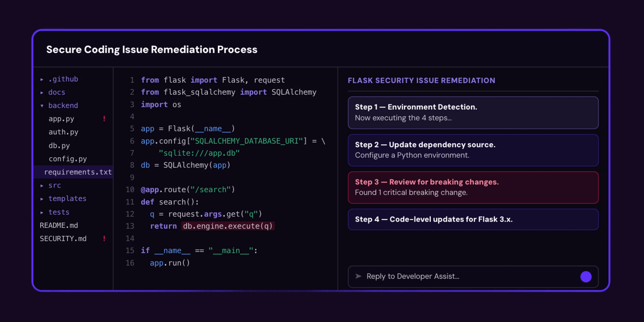This screenshot has width=644, height=322.
Task: Open Step 3 Review for breaking changes card
Action: coord(473,187)
